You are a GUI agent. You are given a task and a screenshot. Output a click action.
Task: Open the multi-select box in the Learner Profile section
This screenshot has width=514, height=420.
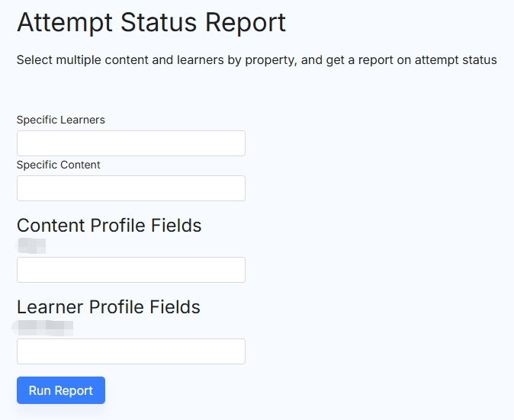[x=131, y=351]
